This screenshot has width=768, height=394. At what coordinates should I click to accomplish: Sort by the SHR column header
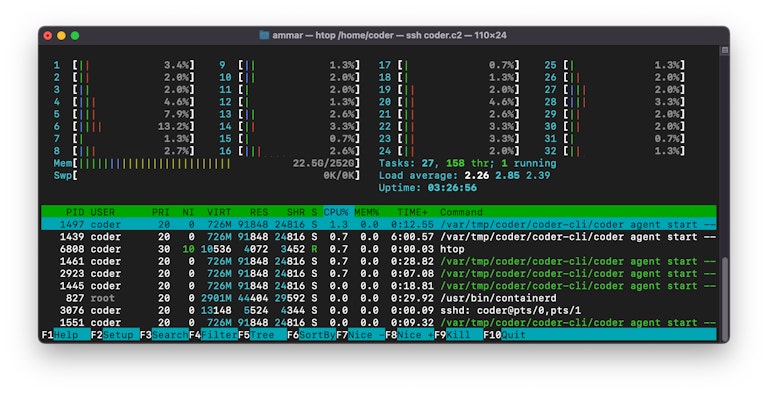click(296, 212)
